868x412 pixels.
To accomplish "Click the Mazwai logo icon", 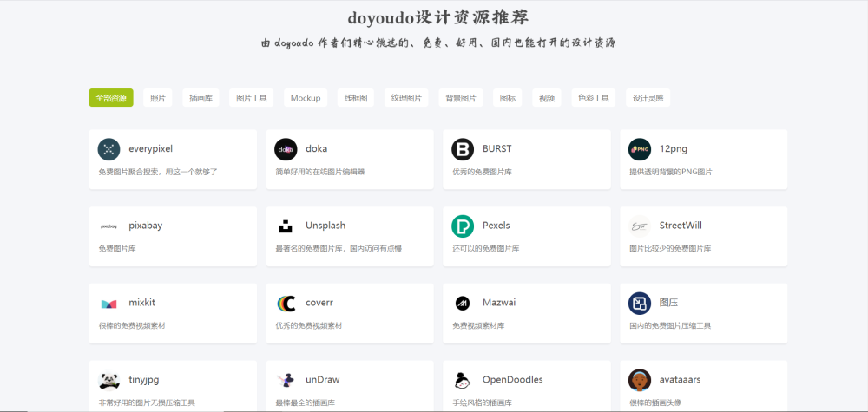I will (463, 303).
